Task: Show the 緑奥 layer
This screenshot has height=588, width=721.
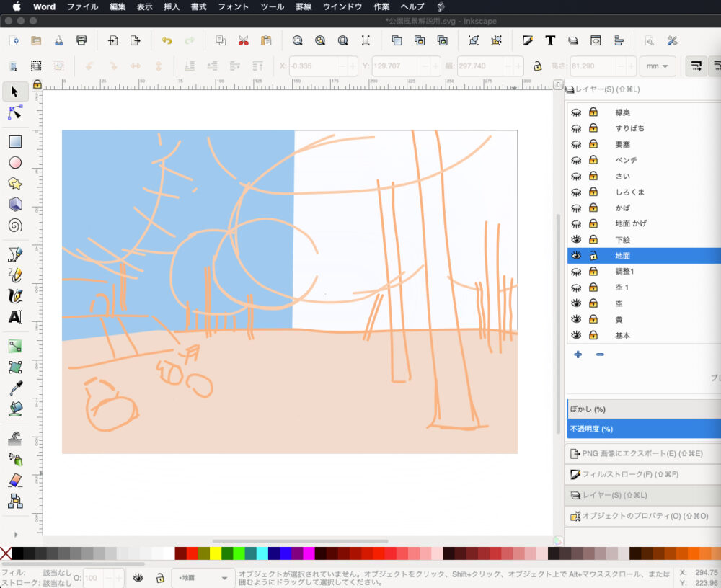Action: (x=576, y=112)
